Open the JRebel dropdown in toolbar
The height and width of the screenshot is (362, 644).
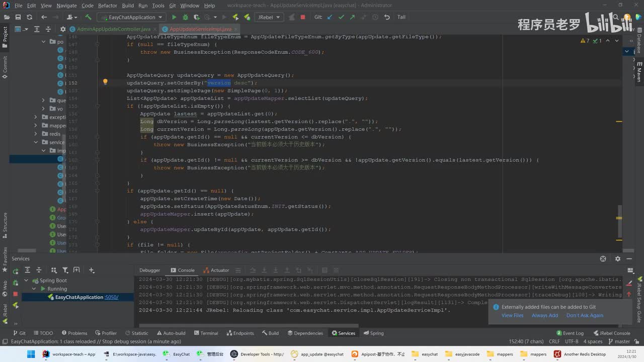click(269, 17)
